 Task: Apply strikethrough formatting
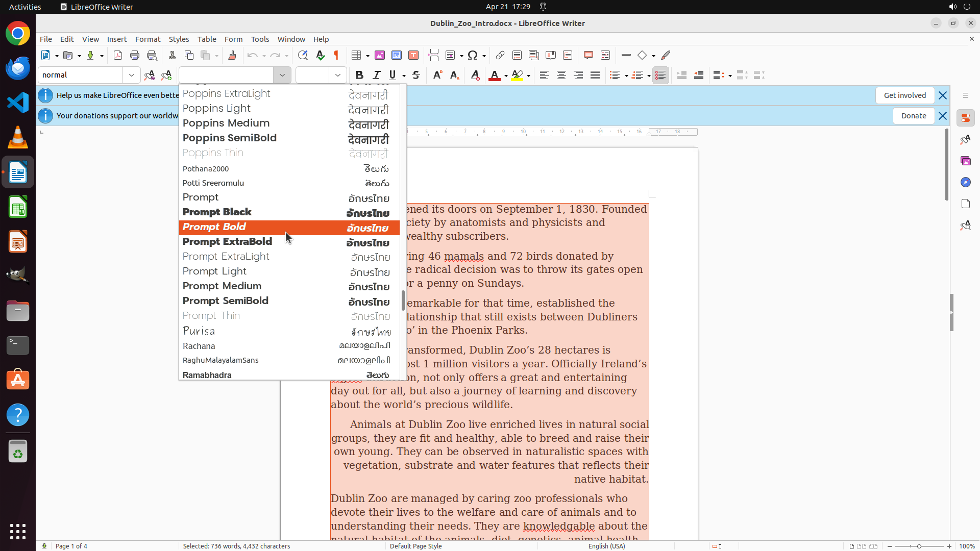[416, 75]
